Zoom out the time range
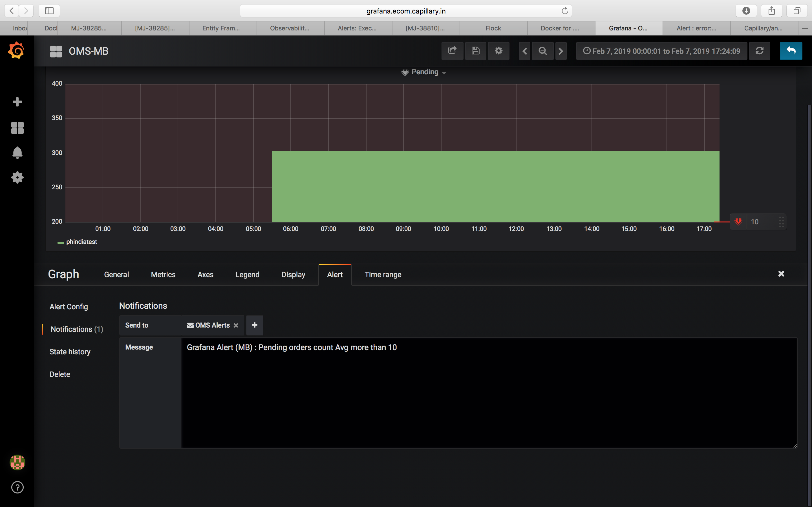812x507 pixels. point(542,51)
